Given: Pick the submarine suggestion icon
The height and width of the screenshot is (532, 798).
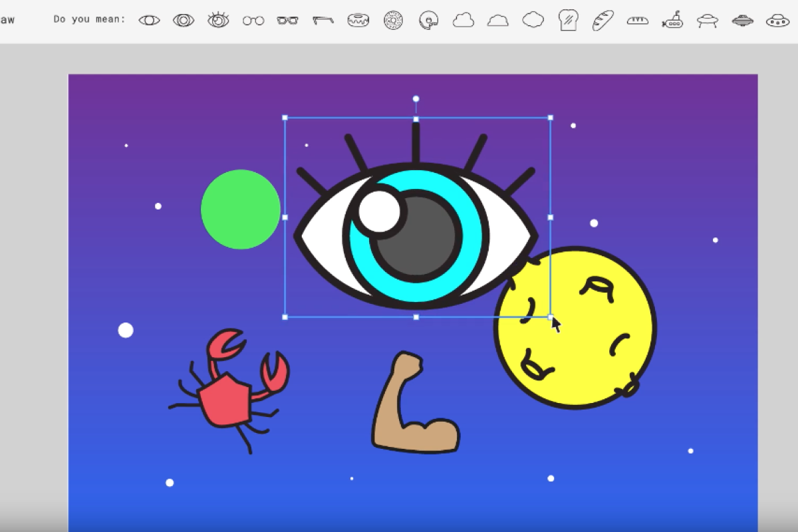Looking at the screenshot, I should [x=673, y=21].
